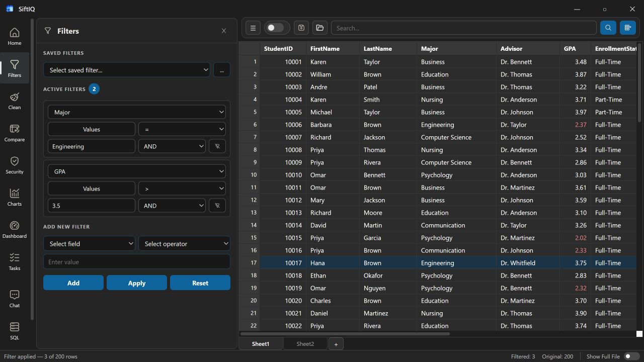
Task: Open the Select operator dropdown
Action: (184, 244)
